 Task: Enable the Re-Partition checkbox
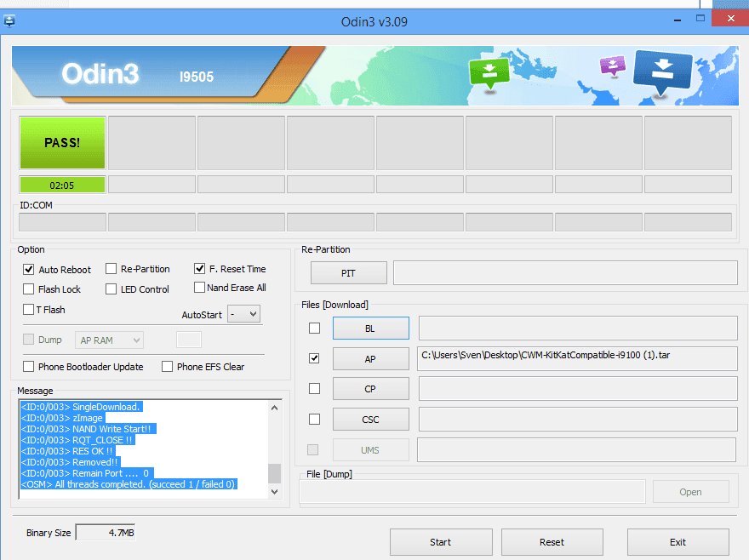pyautogui.click(x=111, y=269)
